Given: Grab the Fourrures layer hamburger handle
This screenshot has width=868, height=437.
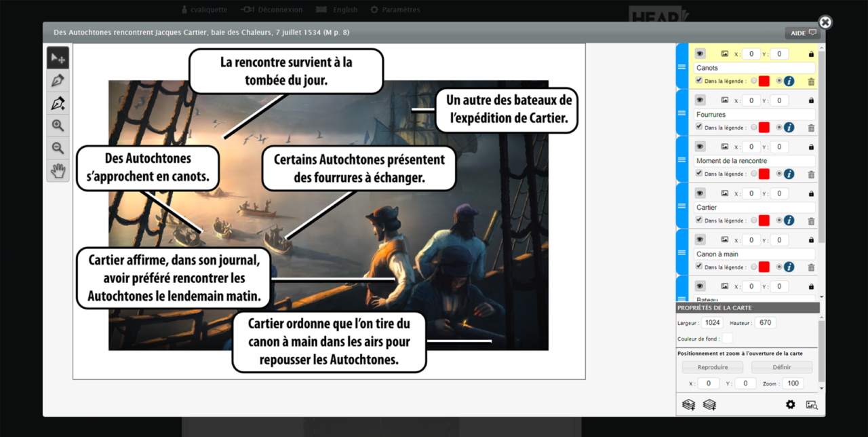Looking at the screenshot, I should click(x=682, y=113).
